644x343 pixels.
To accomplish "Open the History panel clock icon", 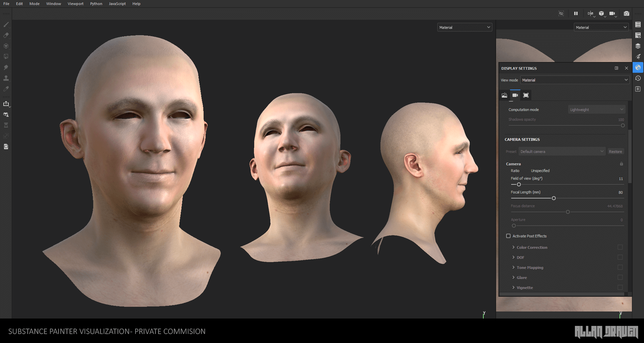I will pyautogui.click(x=638, y=78).
